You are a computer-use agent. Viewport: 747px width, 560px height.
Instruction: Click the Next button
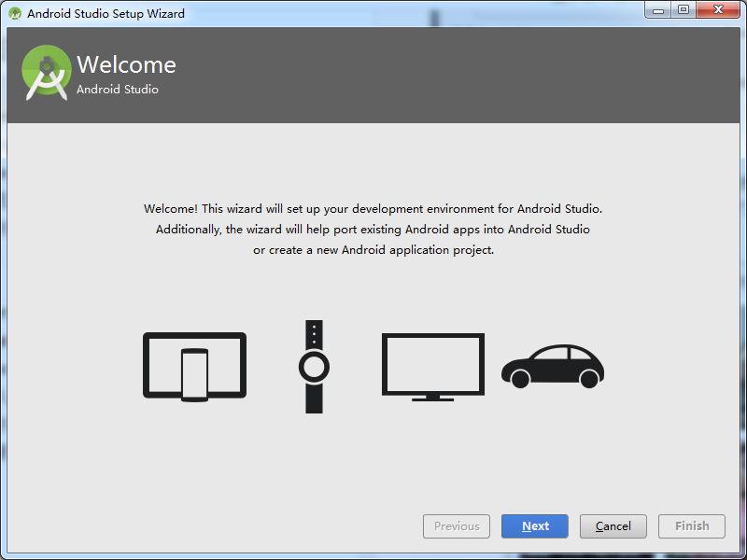pyautogui.click(x=534, y=526)
